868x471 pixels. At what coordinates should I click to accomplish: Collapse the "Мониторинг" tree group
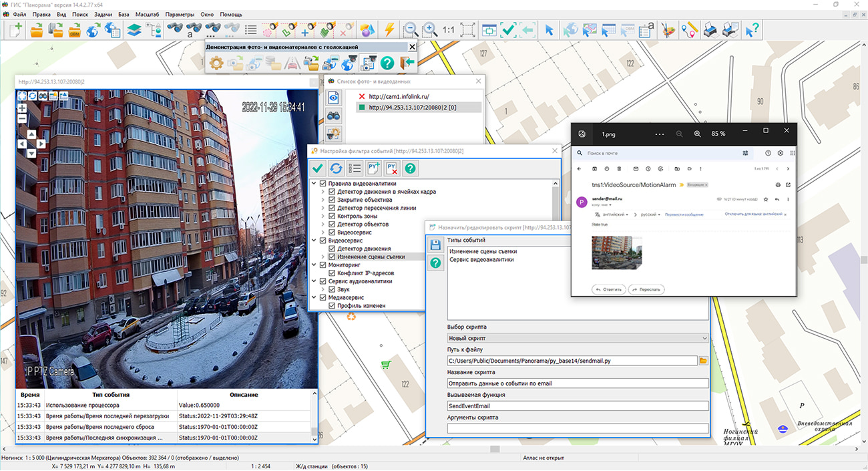315,265
